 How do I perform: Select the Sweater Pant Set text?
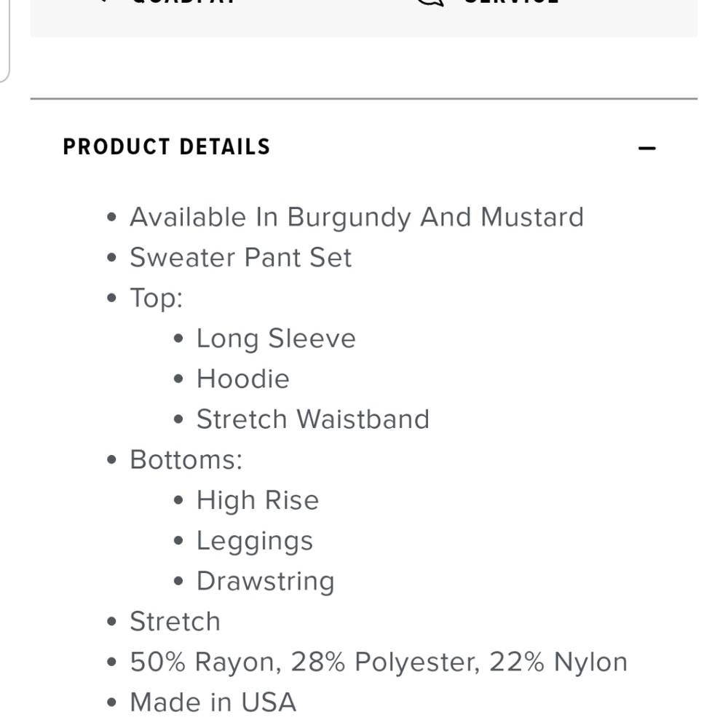[x=240, y=258]
